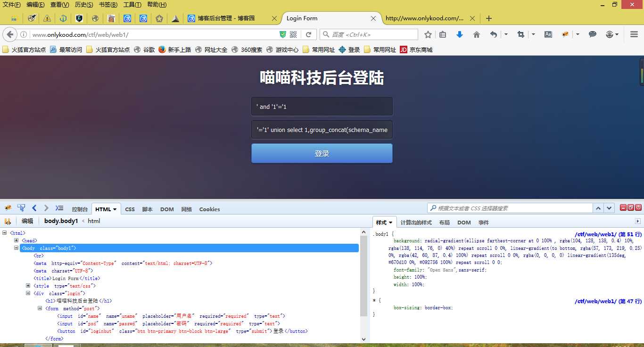This screenshot has width=644, height=347.
Task: Collapse the <div class="login"> node
Action: [x=28, y=293]
